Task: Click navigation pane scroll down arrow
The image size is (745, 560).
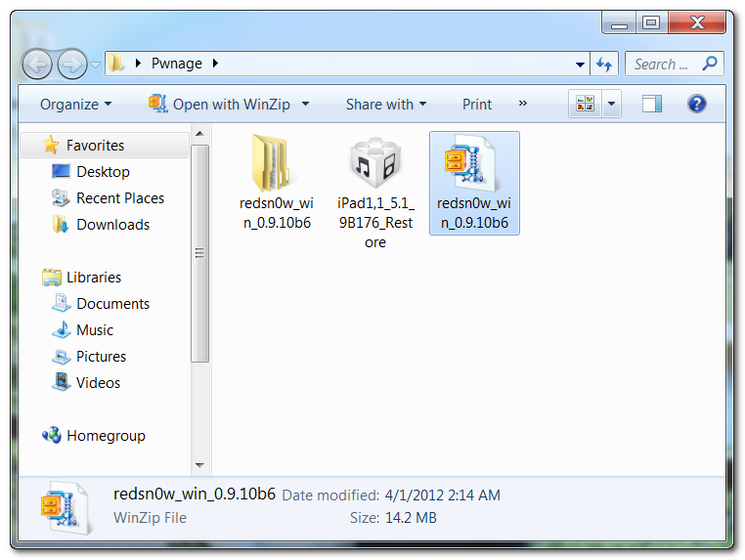Action: pos(200,465)
